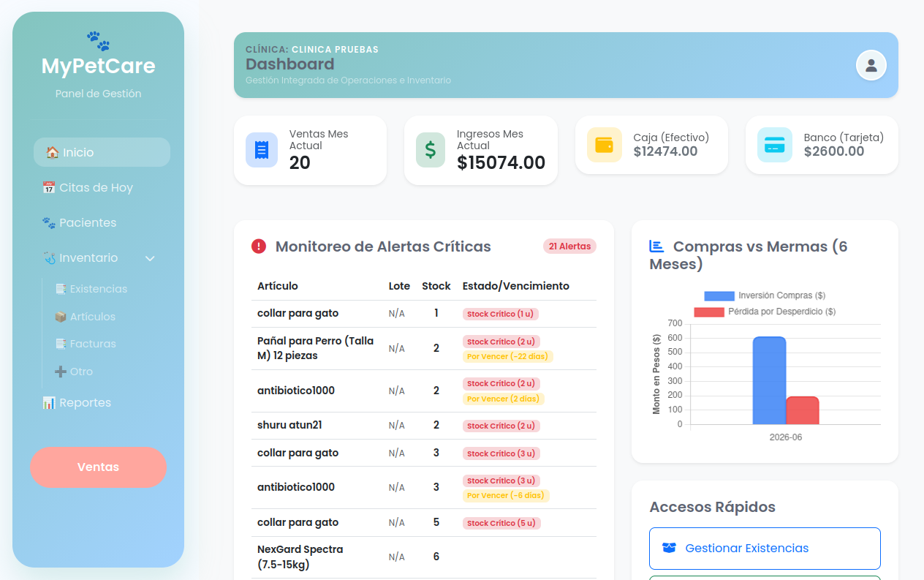Image resolution: width=924 pixels, height=580 pixels.
Task: Click Gestionar Existencias quick access button
Action: point(765,549)
